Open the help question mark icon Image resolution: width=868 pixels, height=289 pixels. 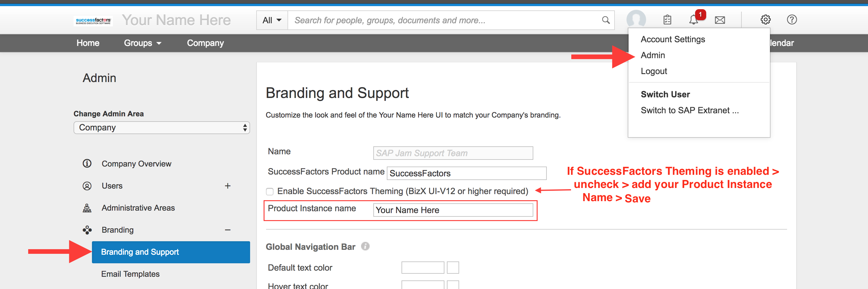pos(791,20)
